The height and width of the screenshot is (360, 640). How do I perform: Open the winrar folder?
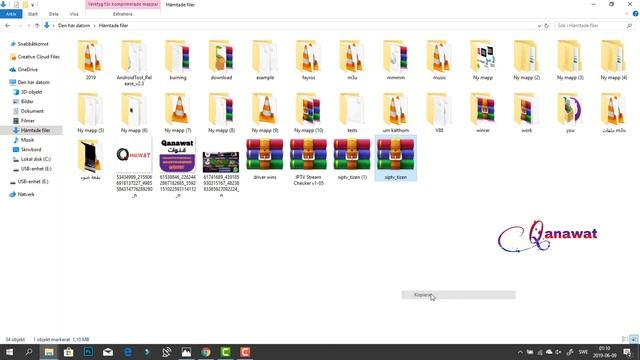483,113
